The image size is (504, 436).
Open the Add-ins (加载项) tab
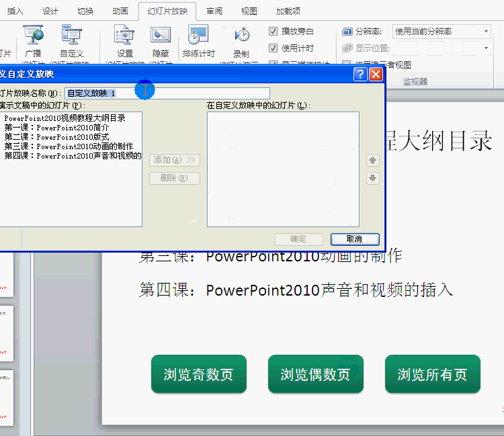click(288, 11)
